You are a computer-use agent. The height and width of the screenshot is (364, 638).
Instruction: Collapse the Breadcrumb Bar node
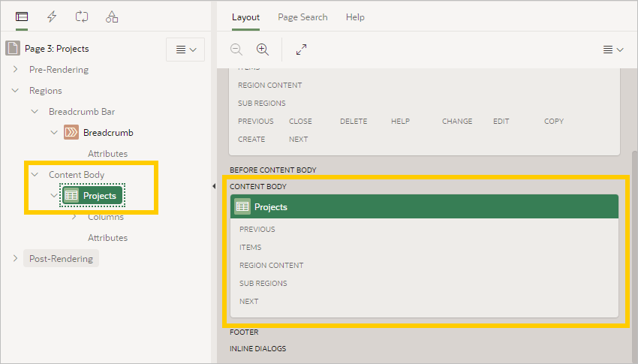click(35, 111)
